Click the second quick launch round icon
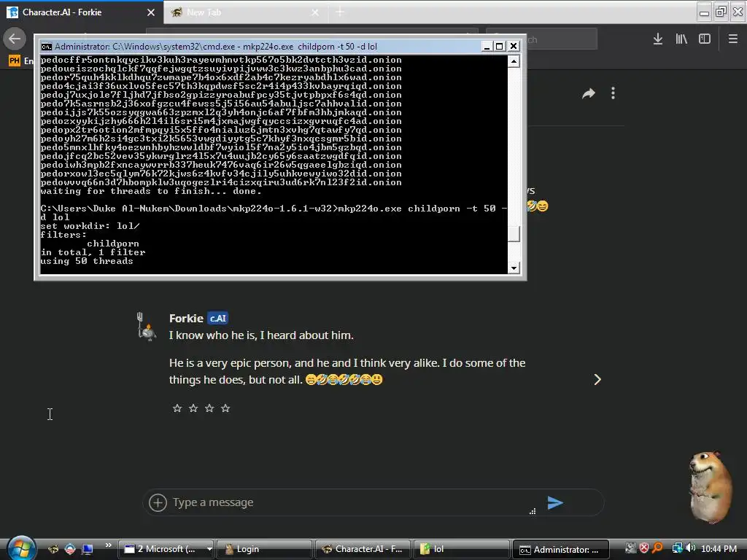Screen dimensions: 747x560 [x=70, y=549]
